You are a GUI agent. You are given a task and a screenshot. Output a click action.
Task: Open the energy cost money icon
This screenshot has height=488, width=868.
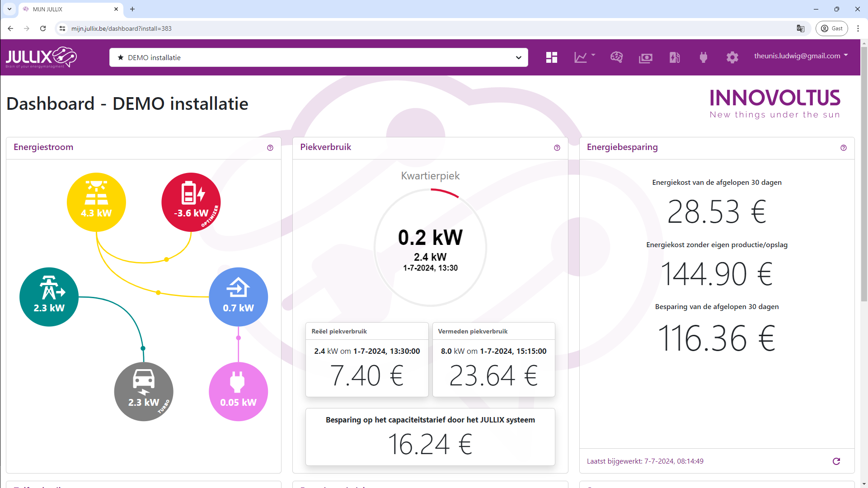[645, 58]
